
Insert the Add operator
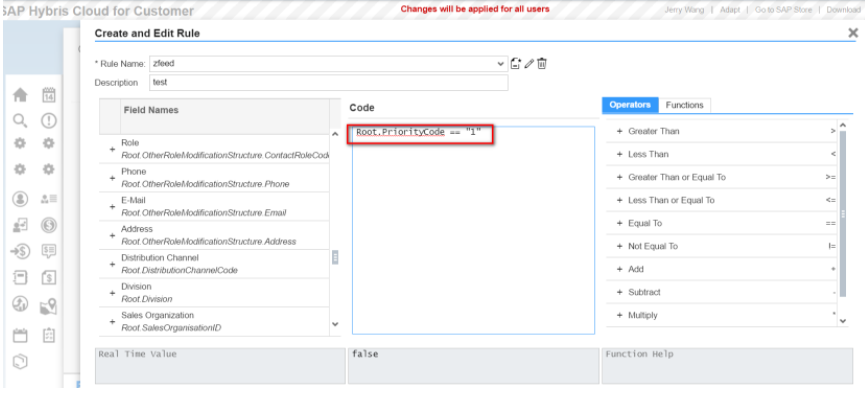coord(620,269)
